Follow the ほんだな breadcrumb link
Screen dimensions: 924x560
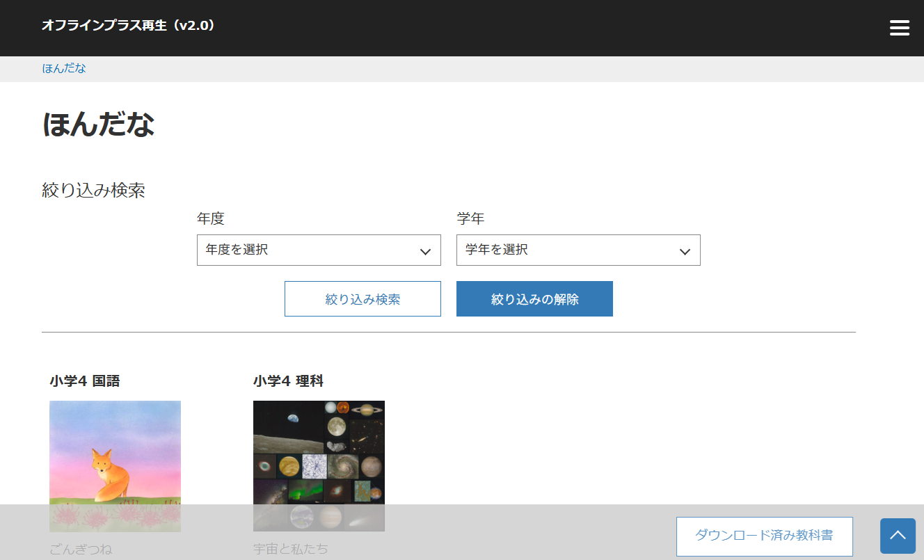64,68
